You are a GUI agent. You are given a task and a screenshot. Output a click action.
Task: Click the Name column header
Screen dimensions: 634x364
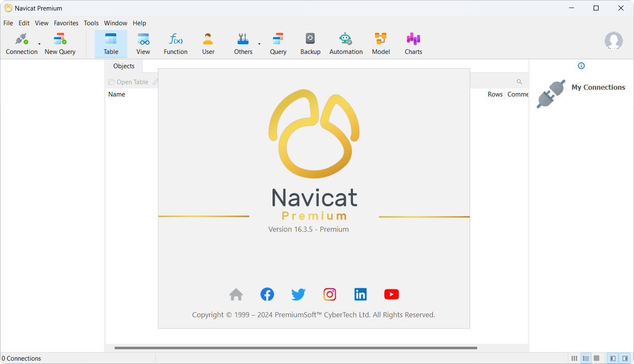click(x=117, y=94)
